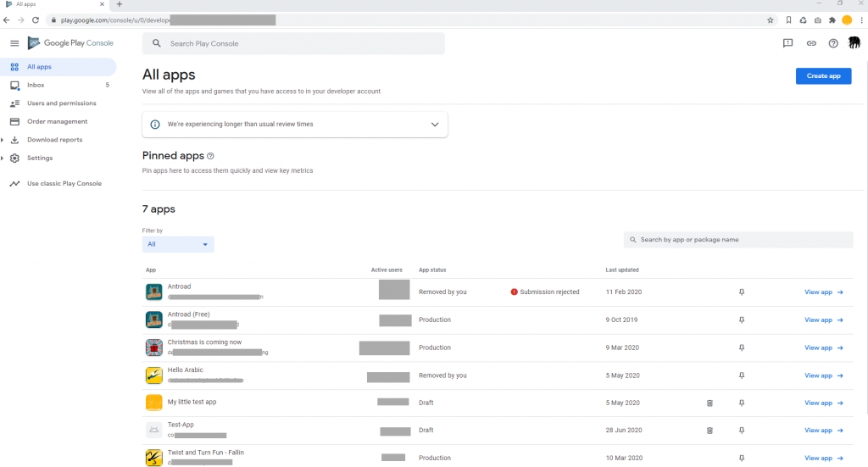View app for Test-App
Viewport: 868px width, 467px height.
click(823, 430)
